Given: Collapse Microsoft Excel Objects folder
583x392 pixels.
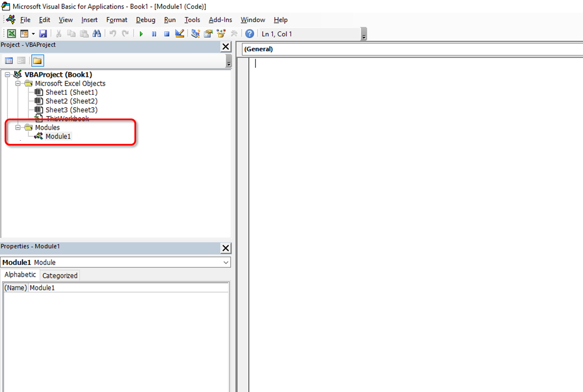Looking at the screenshot, I should [x=18, y=84].
